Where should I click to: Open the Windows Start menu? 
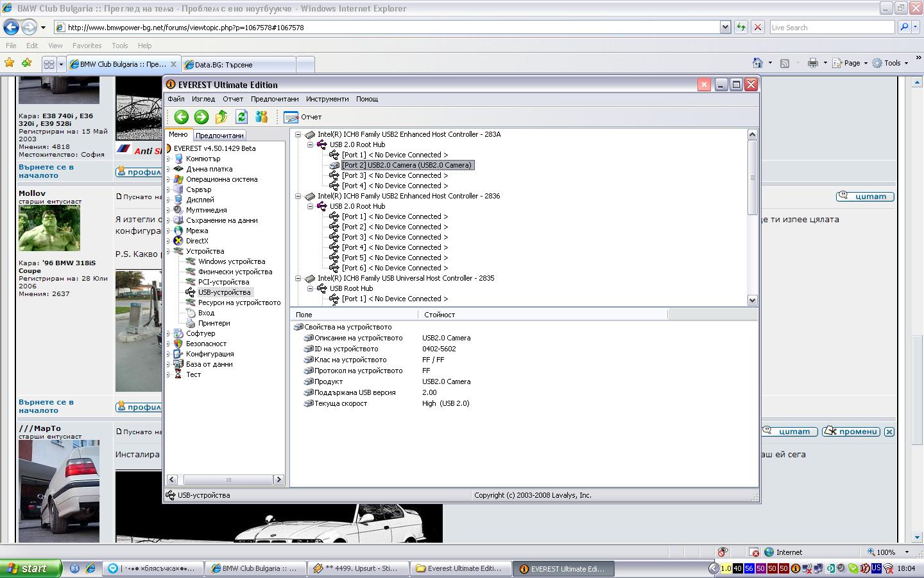click(x=31, y=568)
